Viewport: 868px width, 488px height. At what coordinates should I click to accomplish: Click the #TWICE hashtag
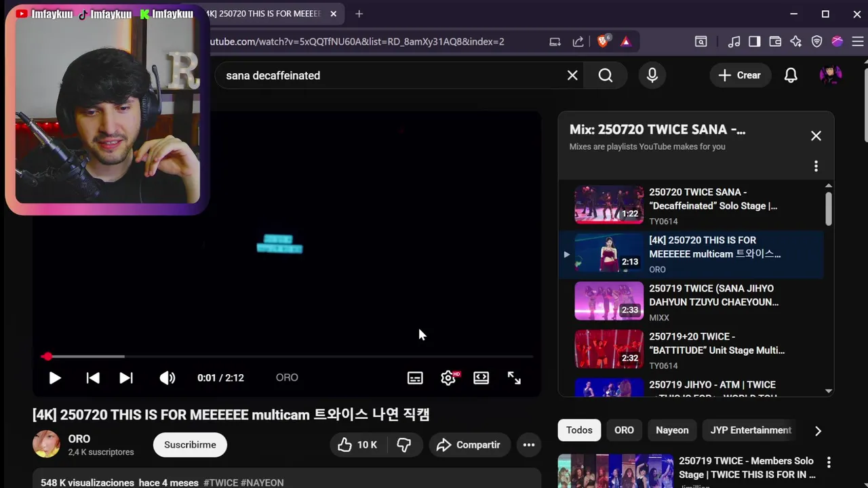220,483
